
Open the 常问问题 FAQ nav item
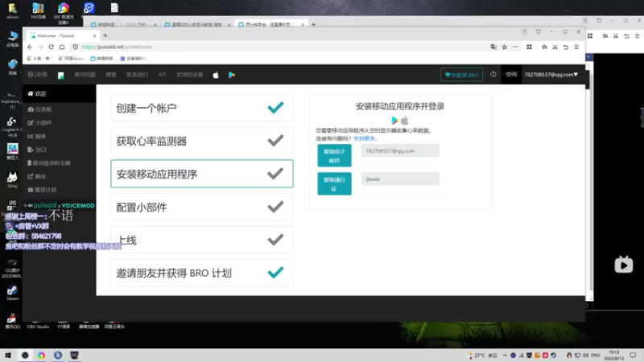[x=85, y=75]
